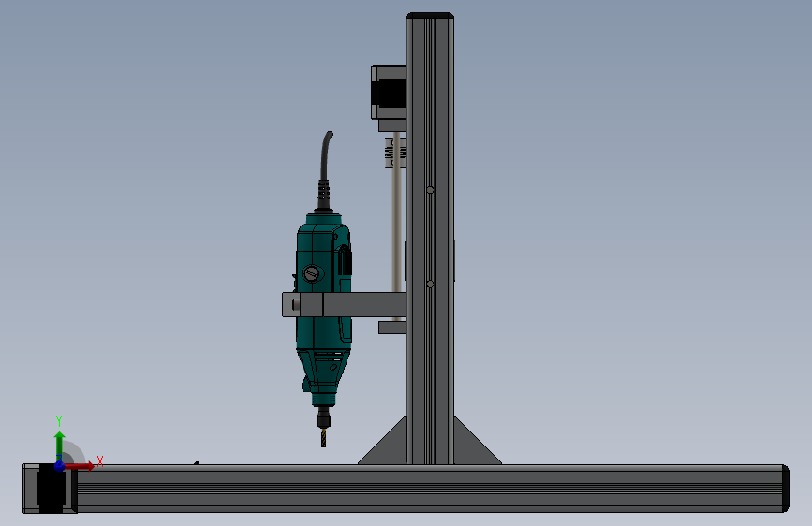Click the green Y axis arrow of triad

click(59, 446)
